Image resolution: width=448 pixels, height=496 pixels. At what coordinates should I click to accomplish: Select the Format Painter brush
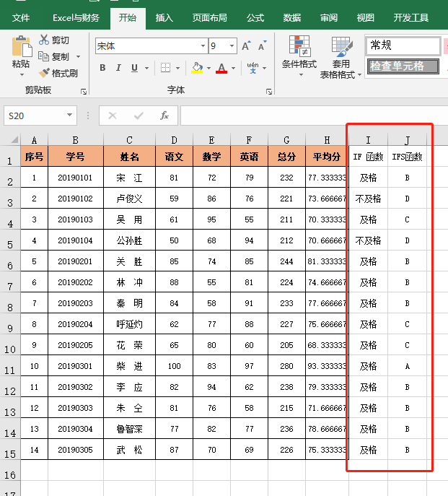44,73
